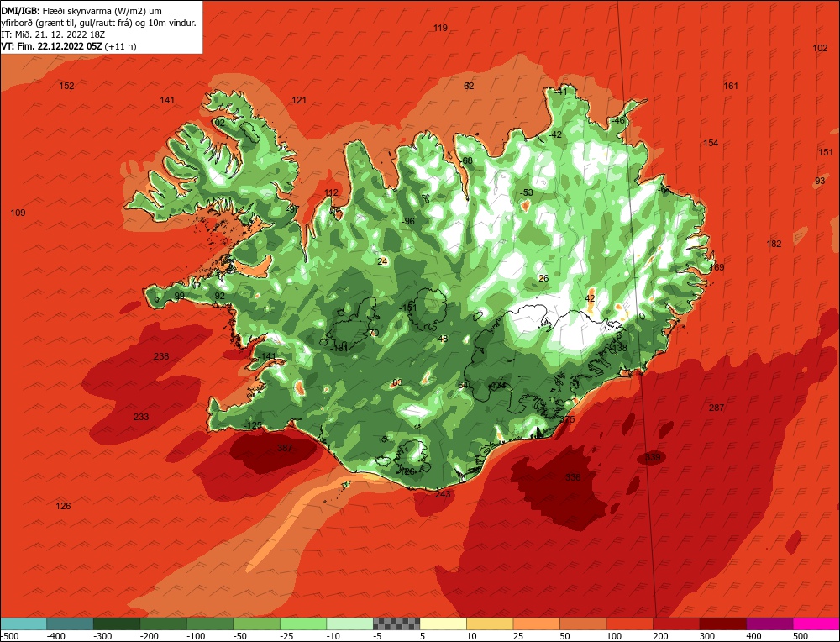
Task: Click the -99 value on Snæfellsnes tip
Action: click(x=178, y=296)
